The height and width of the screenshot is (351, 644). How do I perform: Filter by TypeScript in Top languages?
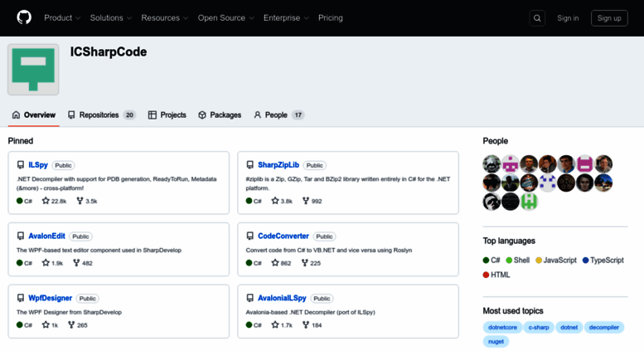click(x=603, y=261)
